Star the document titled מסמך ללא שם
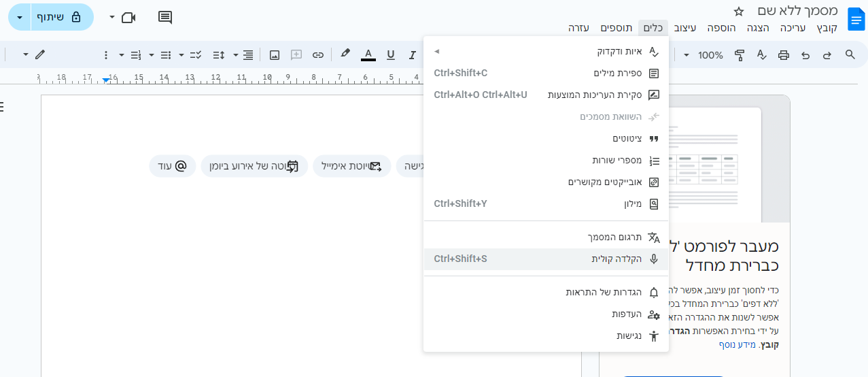The image size is (868, 377). tap(740, 11)
